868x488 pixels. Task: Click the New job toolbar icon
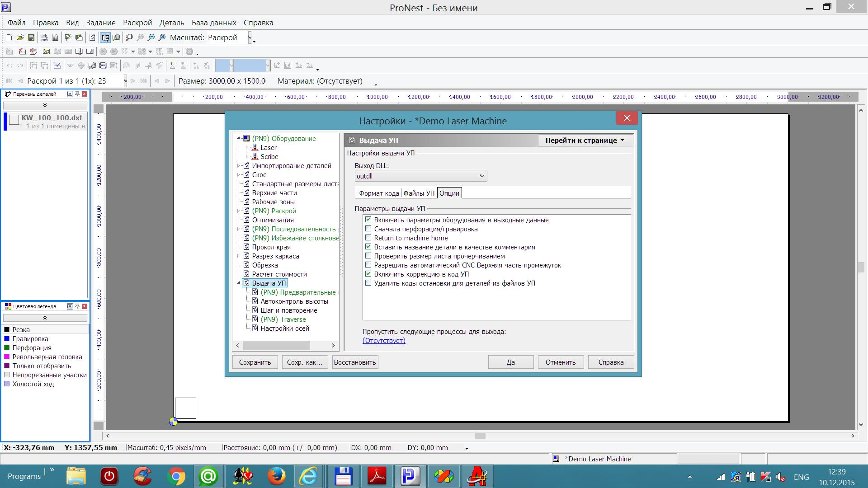click(9, 38)
